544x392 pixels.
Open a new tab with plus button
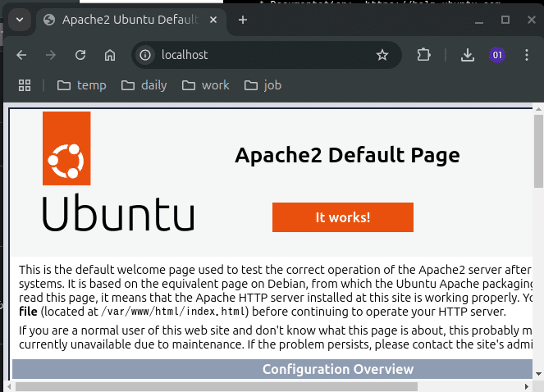click(243, 20)
